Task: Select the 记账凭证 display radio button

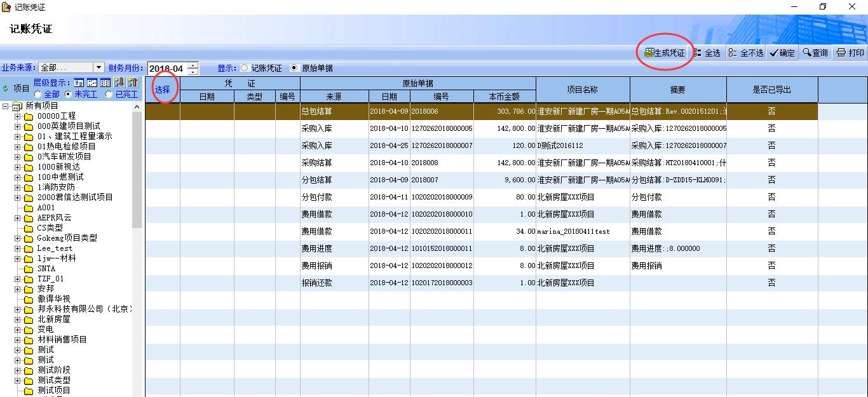Action: (245, 68)
